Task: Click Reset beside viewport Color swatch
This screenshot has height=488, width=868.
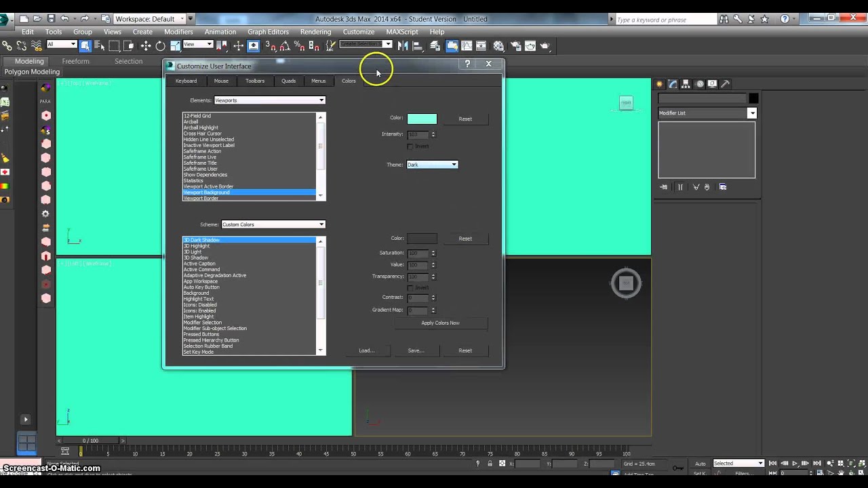Action: point(465,119)
